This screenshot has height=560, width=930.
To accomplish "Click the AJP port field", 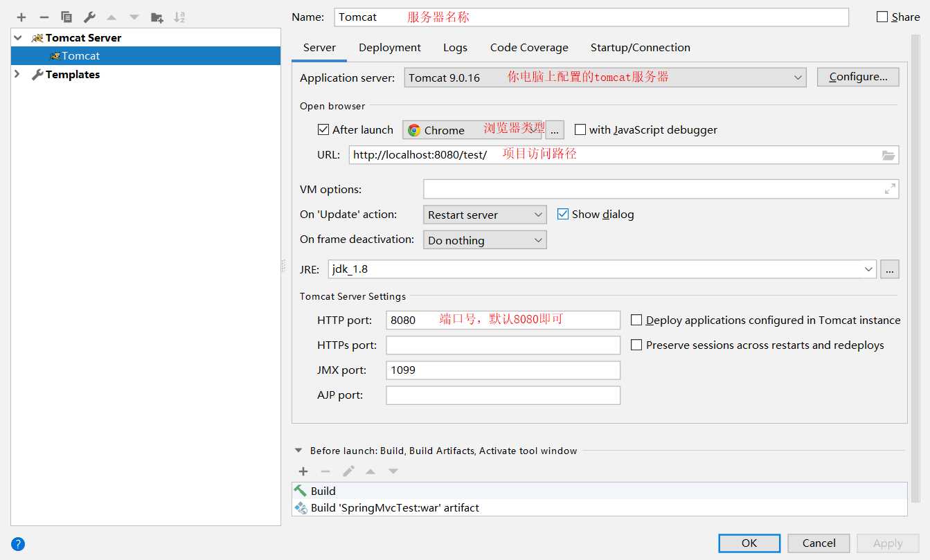I will [x=503, y=395].
